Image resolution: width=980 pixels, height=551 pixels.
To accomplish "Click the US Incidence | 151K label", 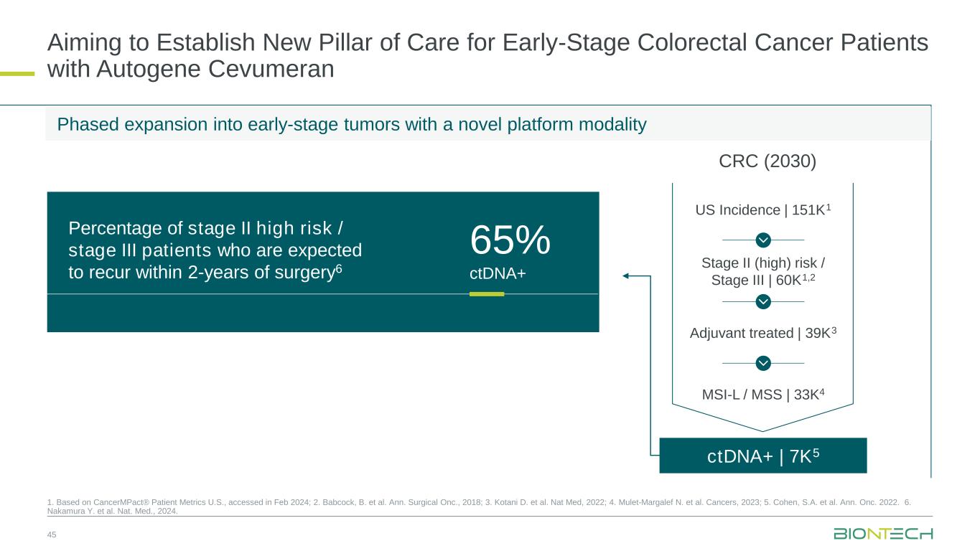I will point(762,210).
